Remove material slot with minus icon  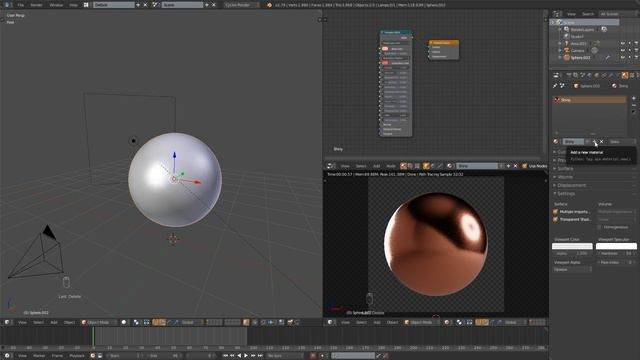[633, 105]
